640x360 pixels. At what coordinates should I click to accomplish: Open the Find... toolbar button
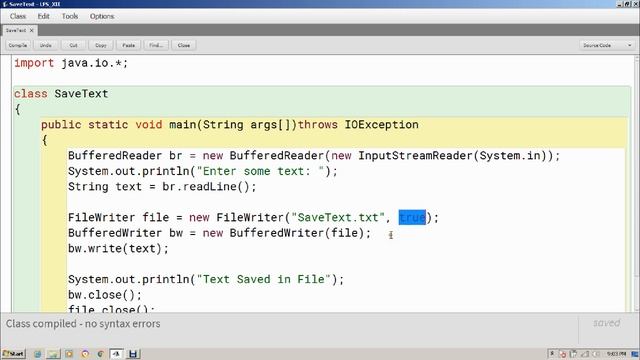point(156,45)
